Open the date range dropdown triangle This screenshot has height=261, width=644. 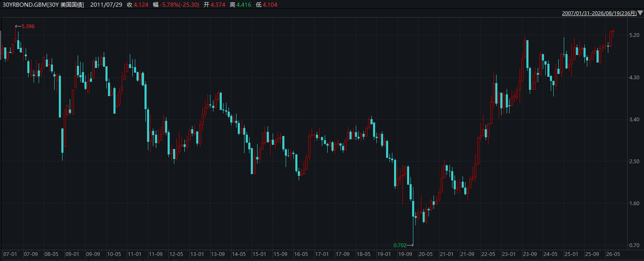click(640, 13)
